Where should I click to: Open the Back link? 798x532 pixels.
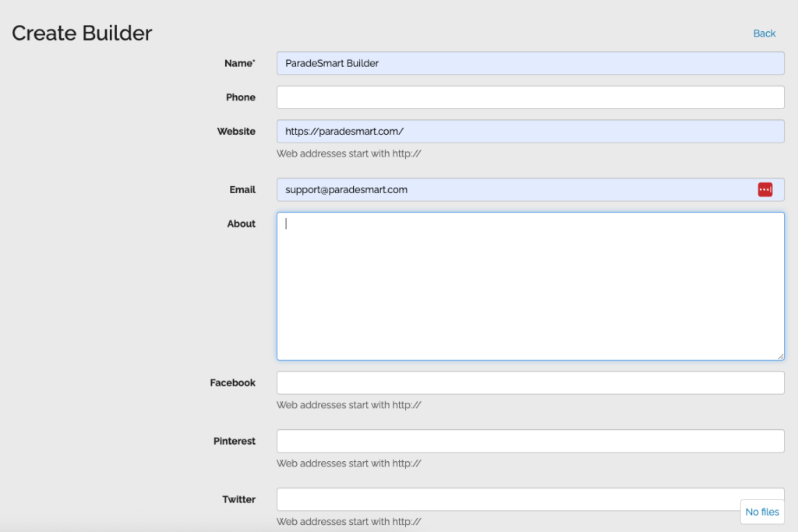pyautogui.click(x=764, y=33)
